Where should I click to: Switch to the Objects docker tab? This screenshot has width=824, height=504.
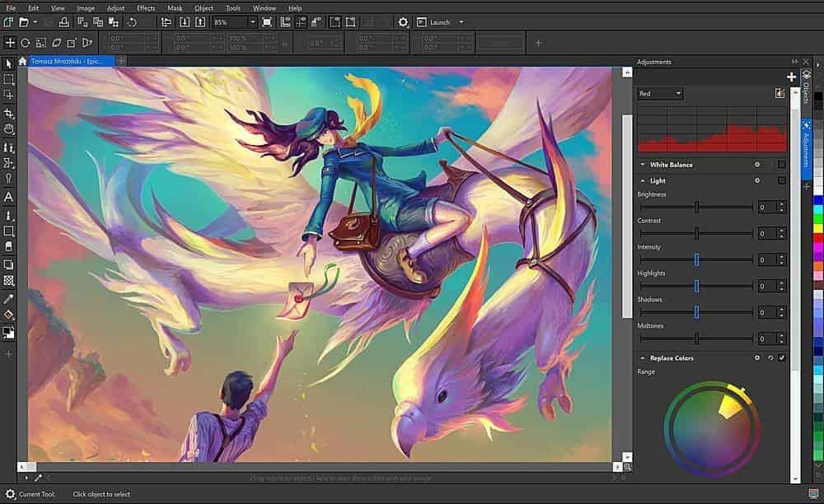(x=806, y=88)
